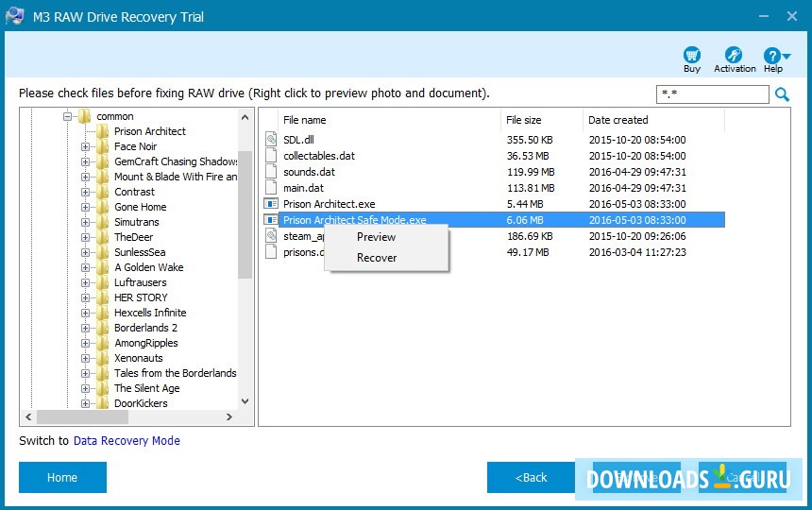Screen dimensions: 812x510
Task: Click the Contrast folder icon
Action: pos(103,192)
